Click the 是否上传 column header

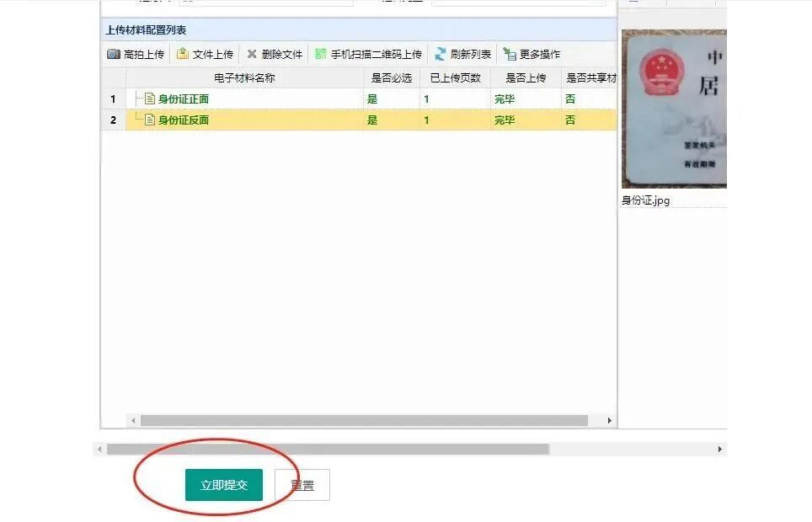coord(526,77)
